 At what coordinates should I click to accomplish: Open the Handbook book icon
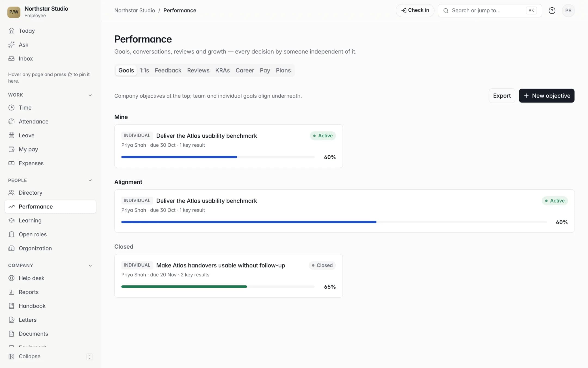pos(11,306)
